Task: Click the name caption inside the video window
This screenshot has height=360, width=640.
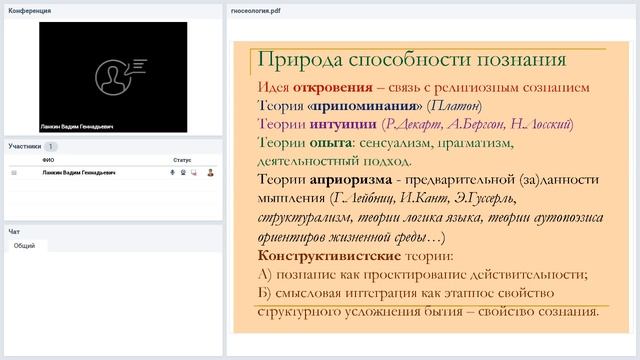Action: (77, 127)
